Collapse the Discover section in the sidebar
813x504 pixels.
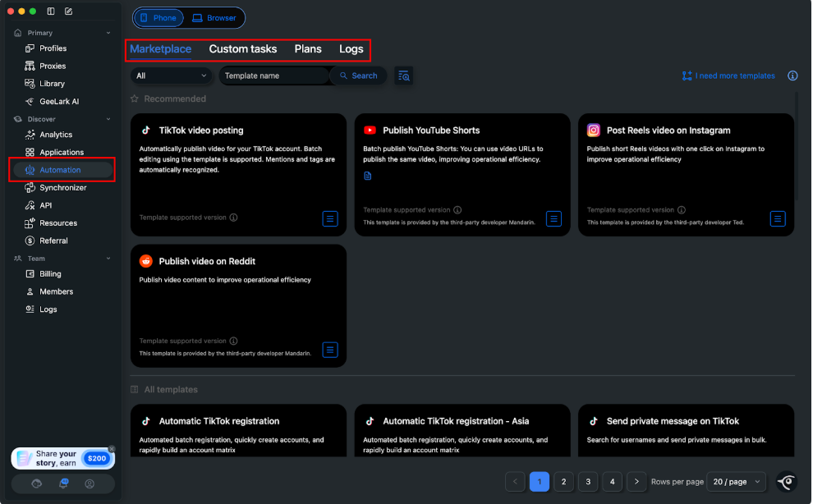(107, 118)
